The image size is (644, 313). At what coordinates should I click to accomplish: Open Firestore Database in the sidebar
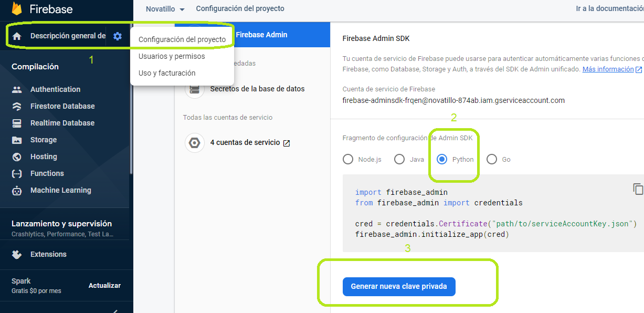coord(62,106)
